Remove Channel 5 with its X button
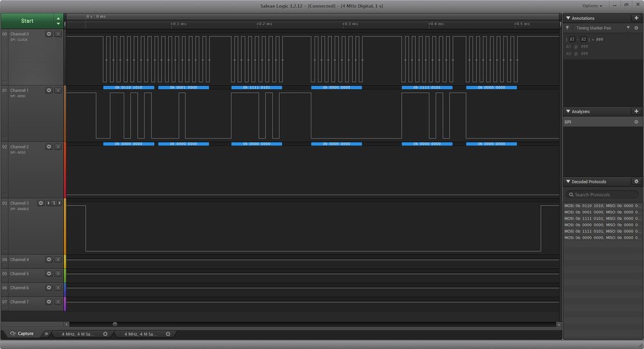644x349 pixels. (x=58, y=274)
